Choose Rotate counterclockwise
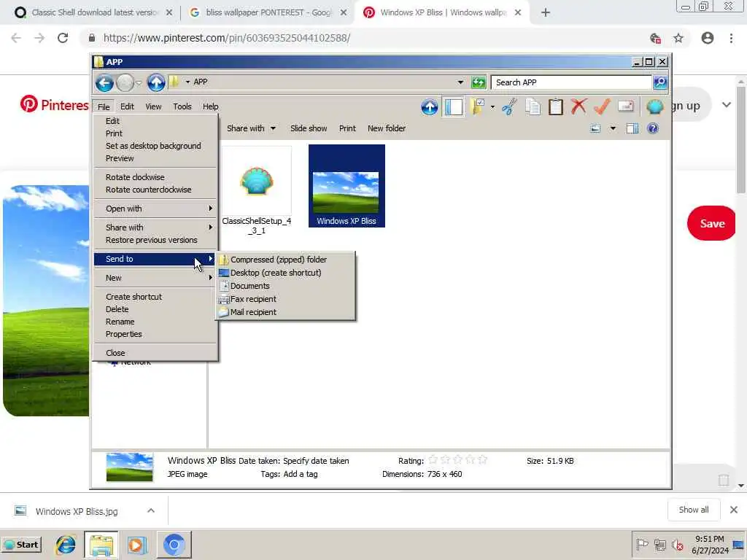 click(x=155, y=190)
